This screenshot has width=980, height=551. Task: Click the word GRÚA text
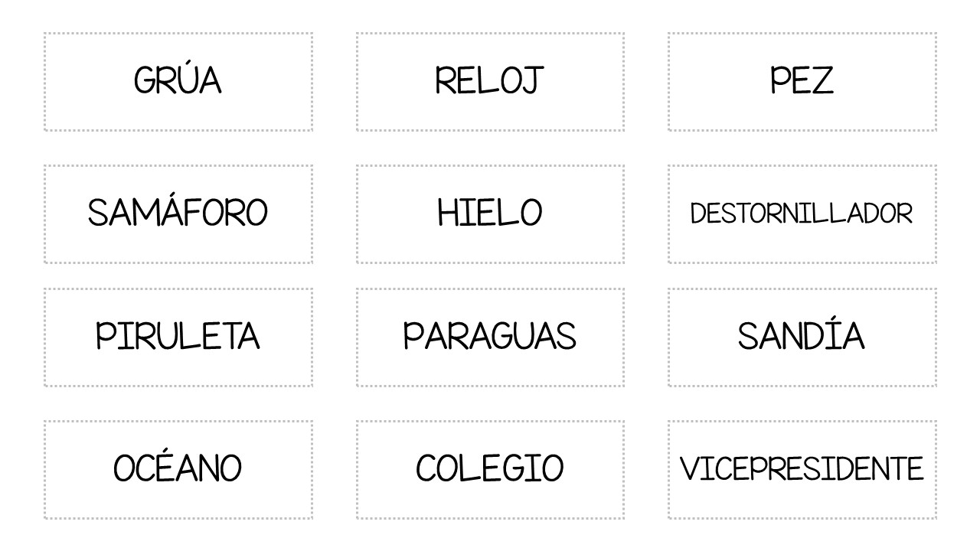pos(178,78)
